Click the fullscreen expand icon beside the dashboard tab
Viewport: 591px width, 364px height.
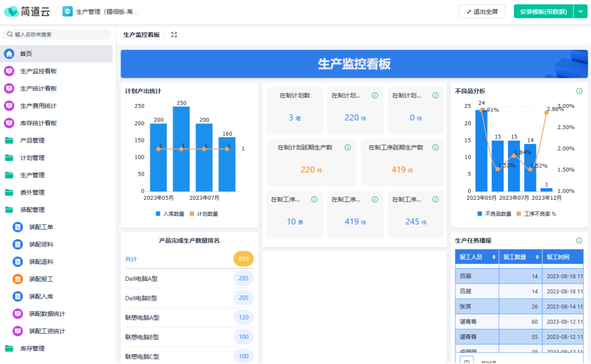(x=174, y=34)
